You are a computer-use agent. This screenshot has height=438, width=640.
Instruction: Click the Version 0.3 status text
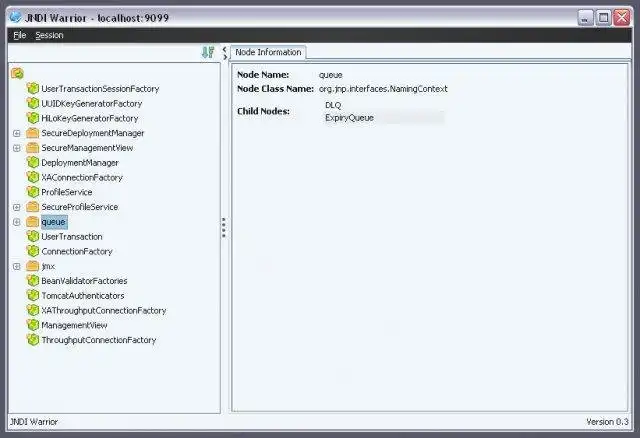coord(607,422)
